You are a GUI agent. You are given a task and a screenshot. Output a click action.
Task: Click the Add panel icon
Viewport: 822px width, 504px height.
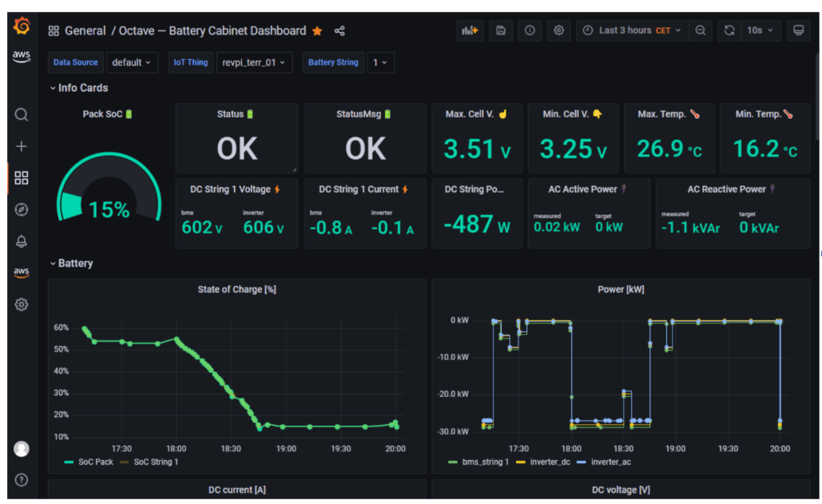tap(469, 30)
